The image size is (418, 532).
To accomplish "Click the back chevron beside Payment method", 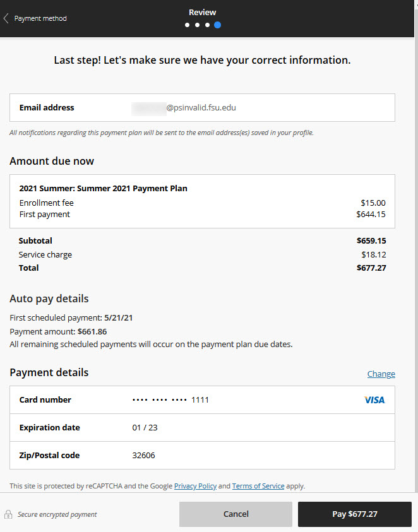I will (5, 18).
